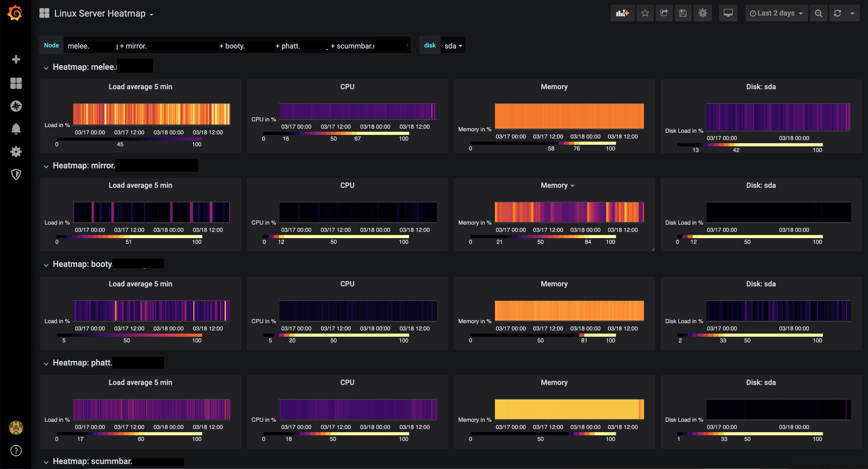Click the zoom out time range button
The width and height of the screenshot is (868, 469).
click(x=818, y=13)
